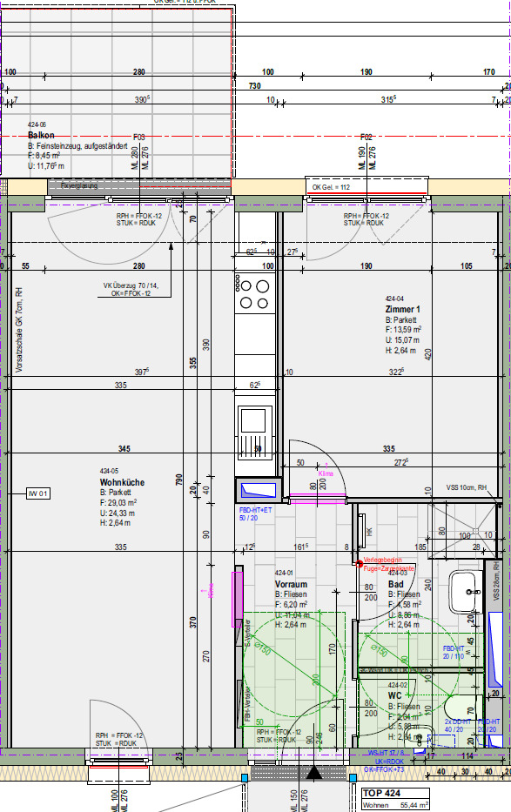Screen dimensions: 511x812
Task: Select room number 424-02
Action: [398, 685]
